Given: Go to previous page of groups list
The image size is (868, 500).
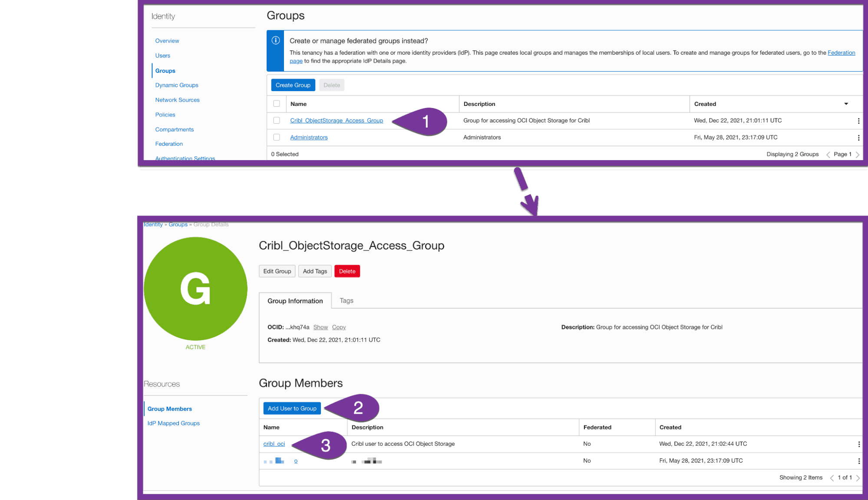Looking at the screenshot, I should [828, 155].
